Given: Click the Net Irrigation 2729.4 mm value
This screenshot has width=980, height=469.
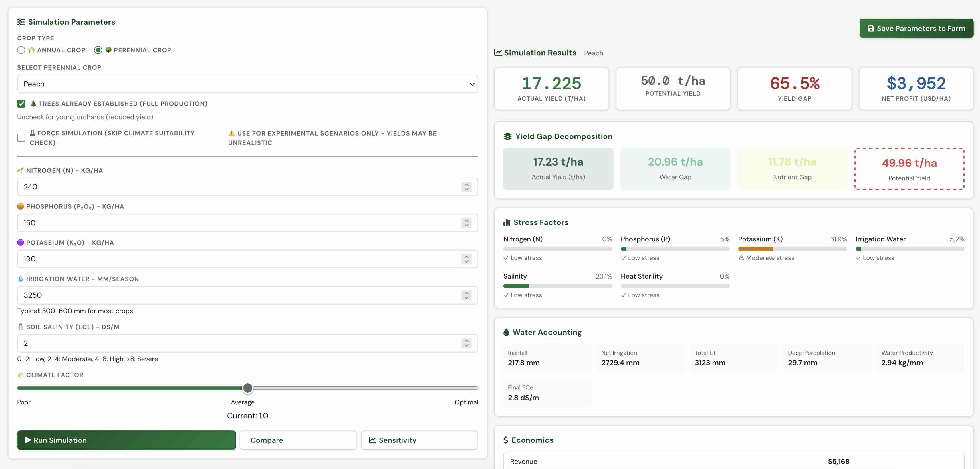Looking at the screenshot, I should pyautogui.click(x=620, y=363).
